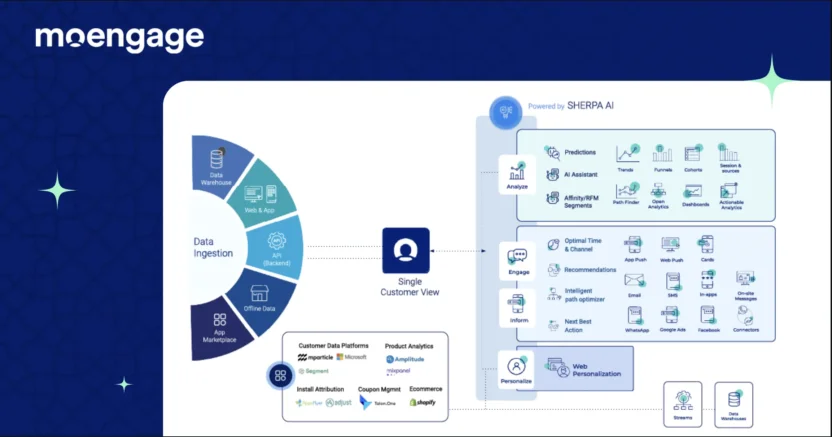Choose the Google Ads channel icon
This screenshot has width=832, height=437.
click(671, 316)
